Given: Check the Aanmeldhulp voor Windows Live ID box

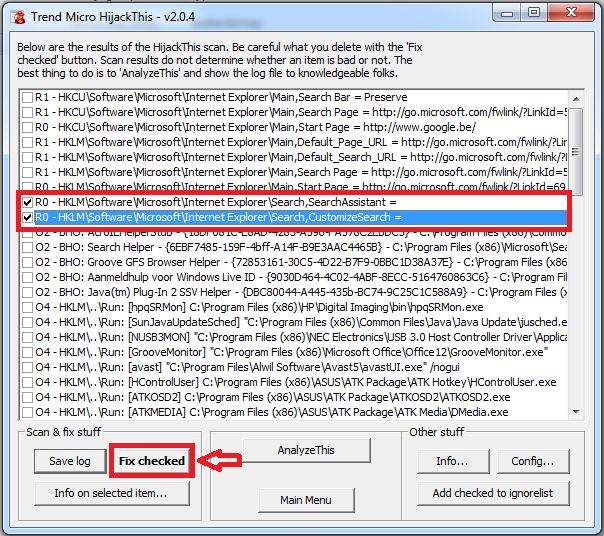Looking at the screenshot, I should [27, 277].
